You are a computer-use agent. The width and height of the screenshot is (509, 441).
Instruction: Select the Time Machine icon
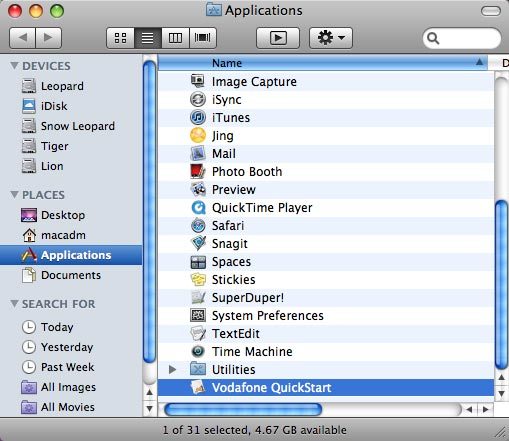[x=198, y=351]
